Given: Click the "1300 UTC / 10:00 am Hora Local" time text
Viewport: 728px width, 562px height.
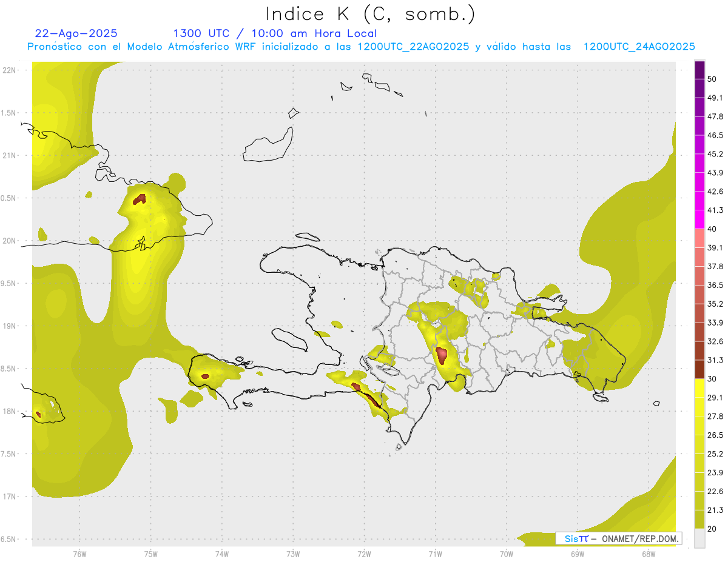Looking at the screenshot, I should [275, 33].
